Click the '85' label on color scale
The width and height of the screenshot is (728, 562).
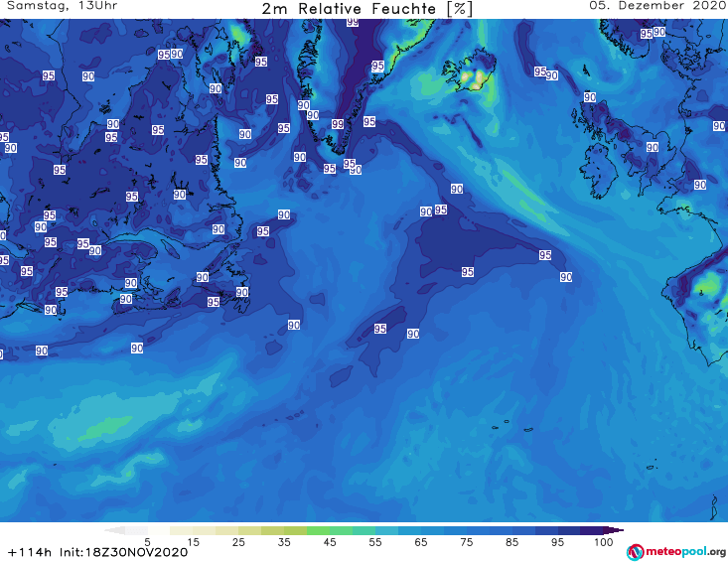coord(512,542)
